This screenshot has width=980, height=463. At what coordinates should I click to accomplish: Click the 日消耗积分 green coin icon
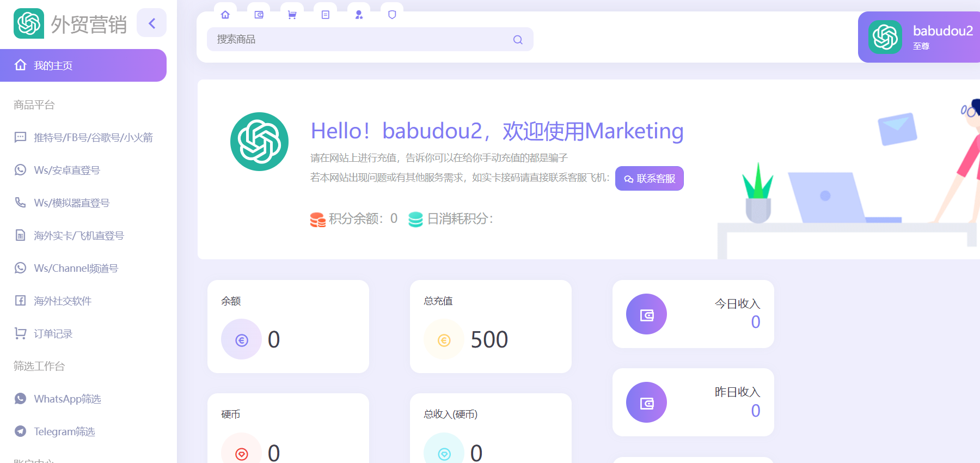pyautogui.click(x=415, y=220)
